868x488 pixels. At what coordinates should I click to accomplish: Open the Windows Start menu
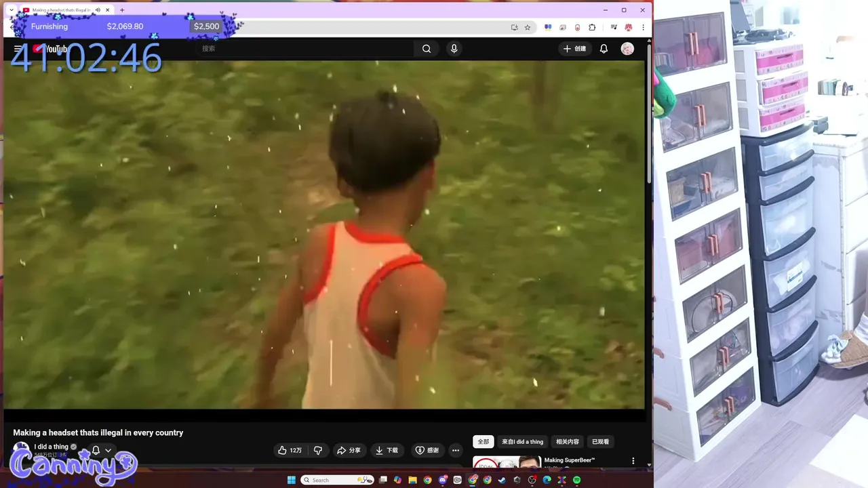tap(292, 480)
